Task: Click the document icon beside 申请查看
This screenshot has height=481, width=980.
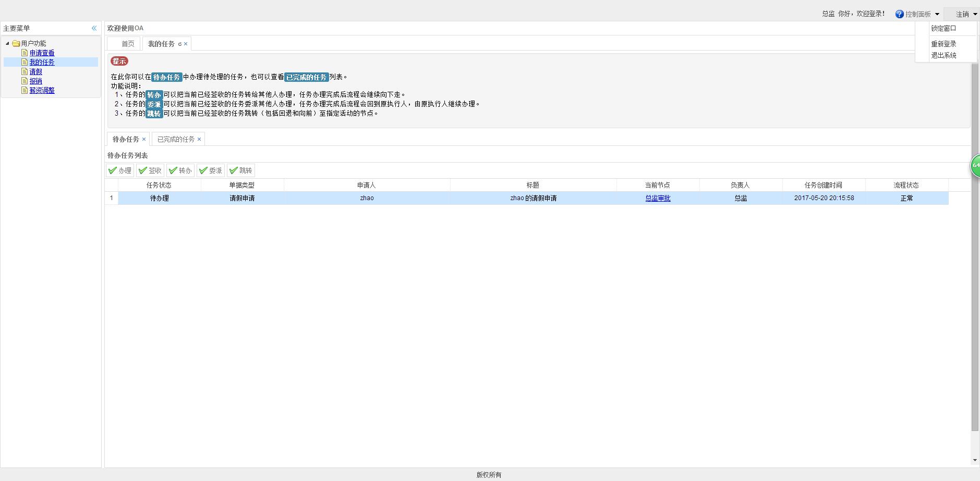Action: coord(25,53)
